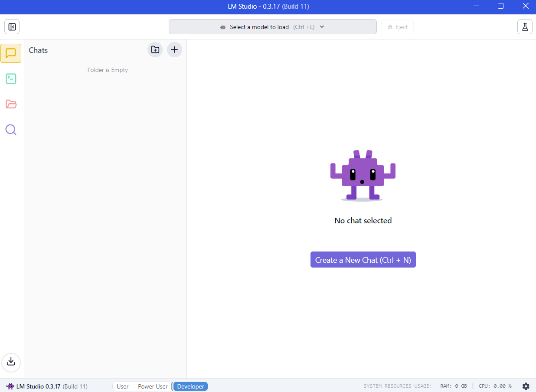This screenshot has width=536, height=392.
Task: Click 'Create a New Chat (Ctrl + N)'
Action: click(363, 260)
